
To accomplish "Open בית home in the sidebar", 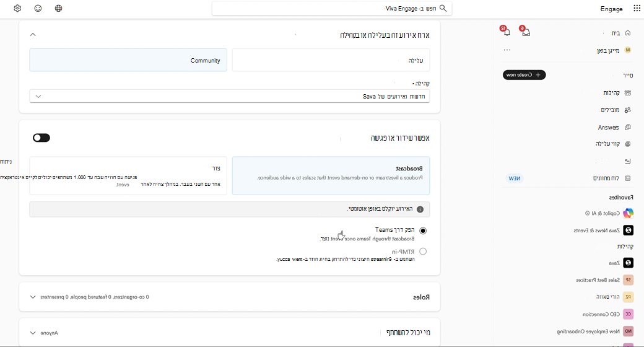I will tap(616, 33).
